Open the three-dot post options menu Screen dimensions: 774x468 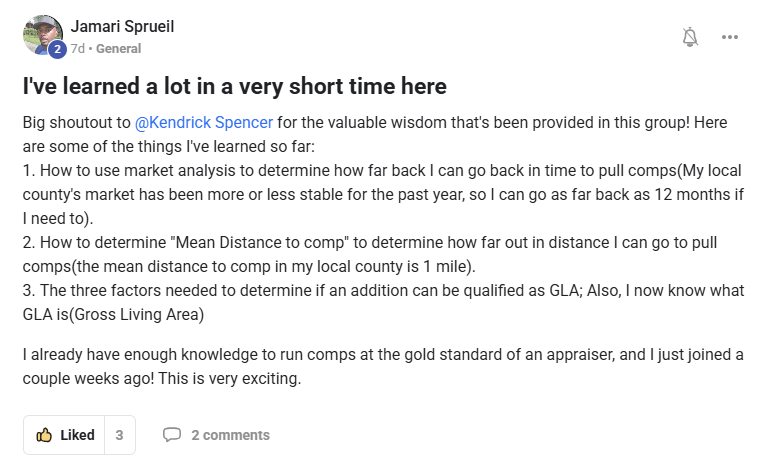point(730,37)
